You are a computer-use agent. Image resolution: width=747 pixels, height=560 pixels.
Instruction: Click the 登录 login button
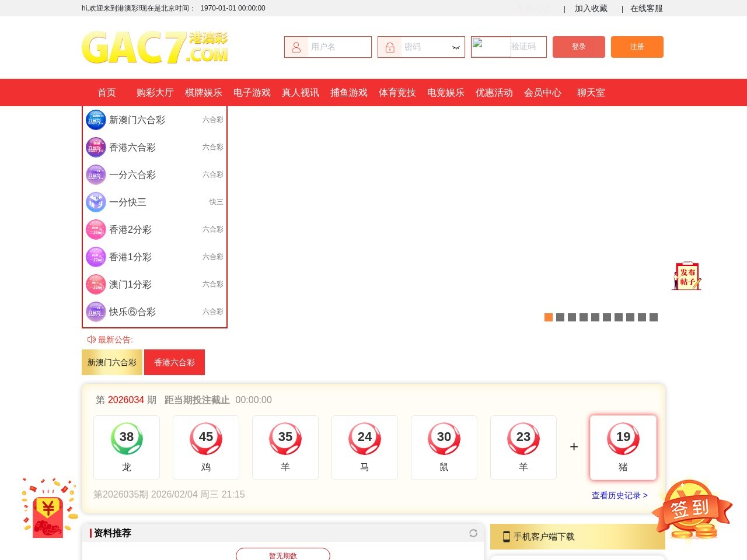pos(579,47)
